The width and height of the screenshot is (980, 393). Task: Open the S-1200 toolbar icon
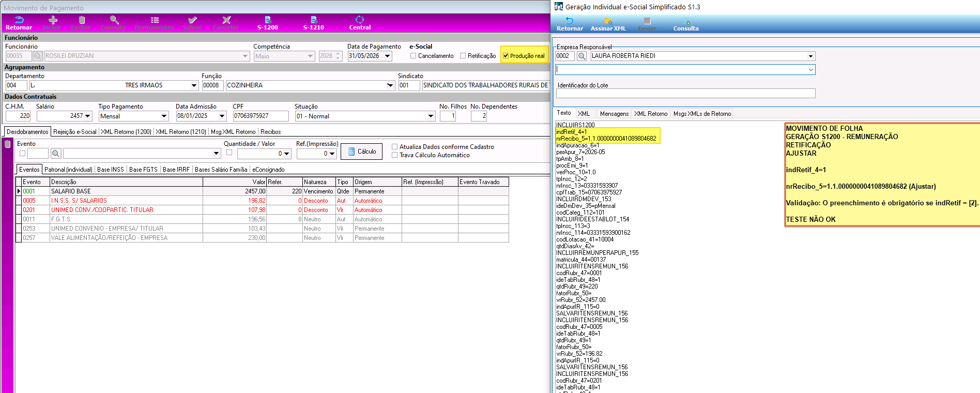pyautogui.click(x=267, y=23)
